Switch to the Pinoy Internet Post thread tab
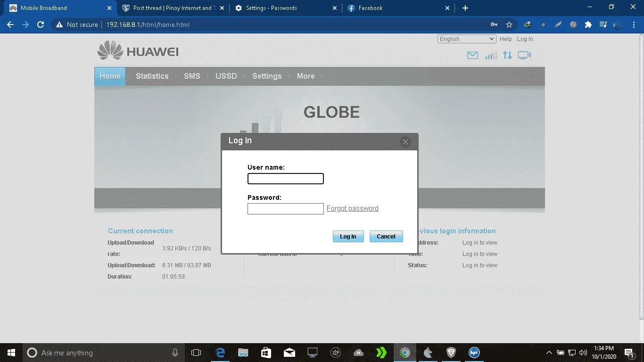This screenshot has width=644, height=362. point(172,8)
